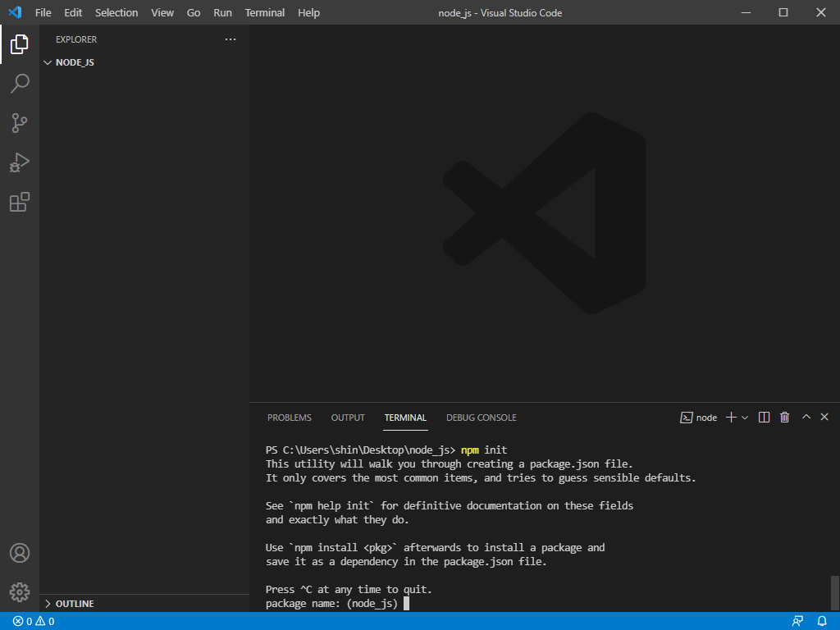Screen dimensions: 840x630
Task: Maximize the Visual Studio Code window
Action: [783, 12]
